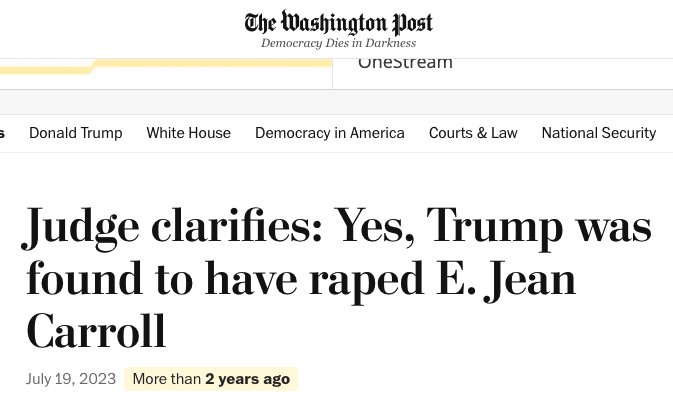The width and height of the screenshot is (673, 406).
Task: Select Democracy in America in navigation
Action: click(330, 133)
